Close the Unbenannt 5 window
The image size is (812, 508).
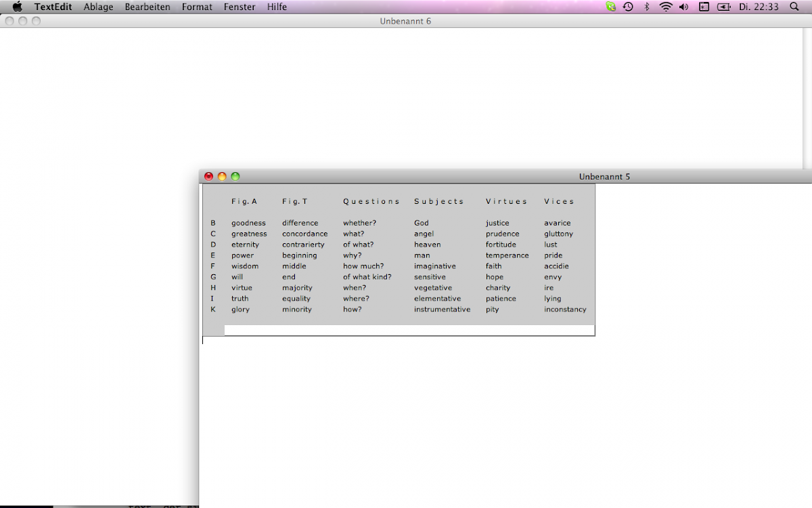pos(208,176)
